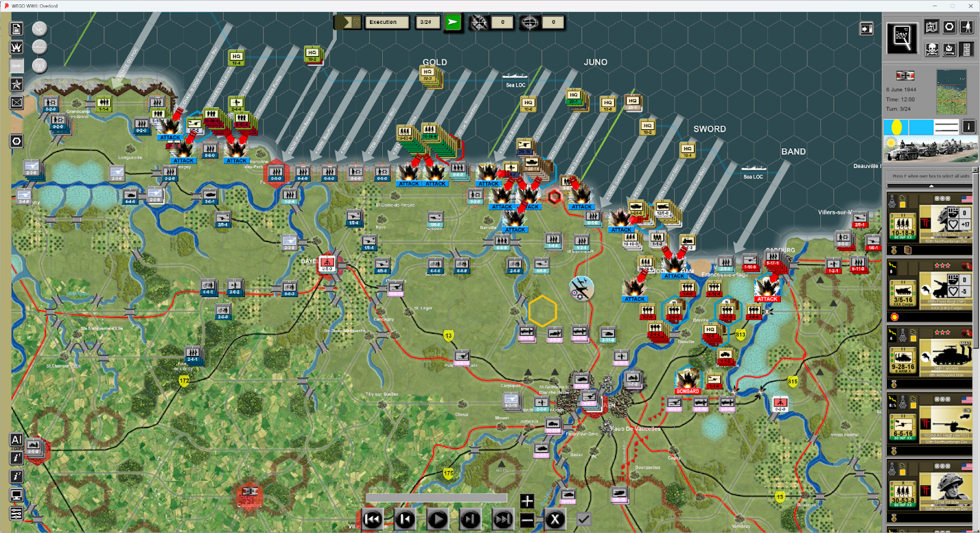Click the replay progress bar above playback controls
Image resolution: width=980 pixels, height=533 pixels.
point(436,497)
